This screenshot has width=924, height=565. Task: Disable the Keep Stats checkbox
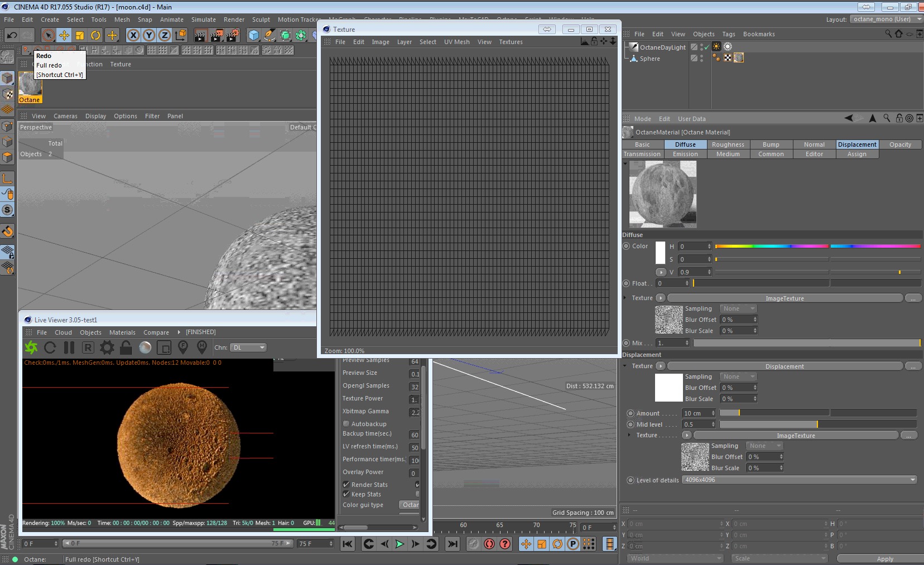[346, 494]
